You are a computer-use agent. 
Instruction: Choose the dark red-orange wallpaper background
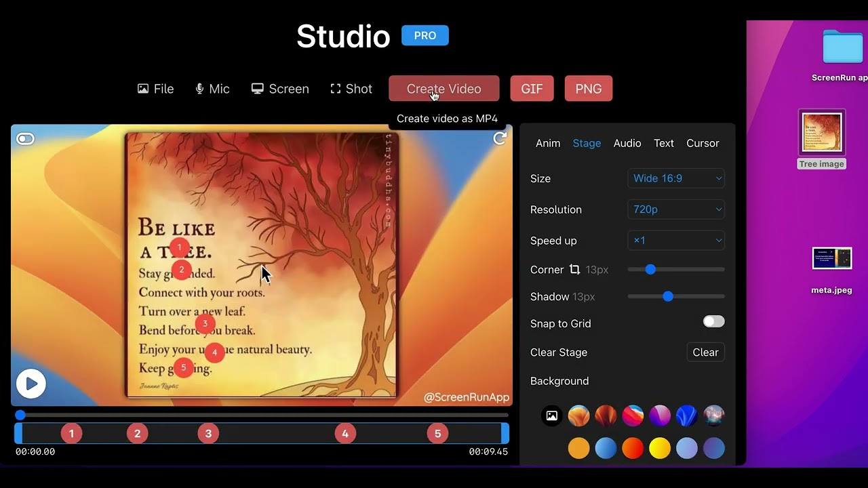click(x=606, y=415)
